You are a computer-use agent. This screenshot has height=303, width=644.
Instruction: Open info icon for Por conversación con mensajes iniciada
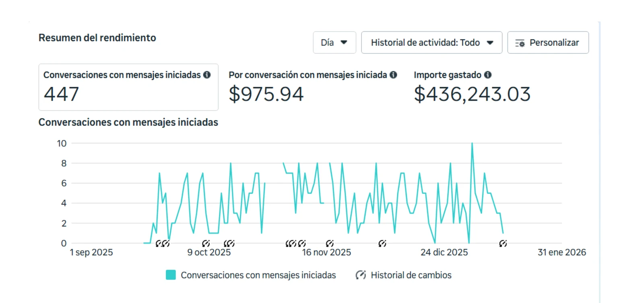coord(393,75)
